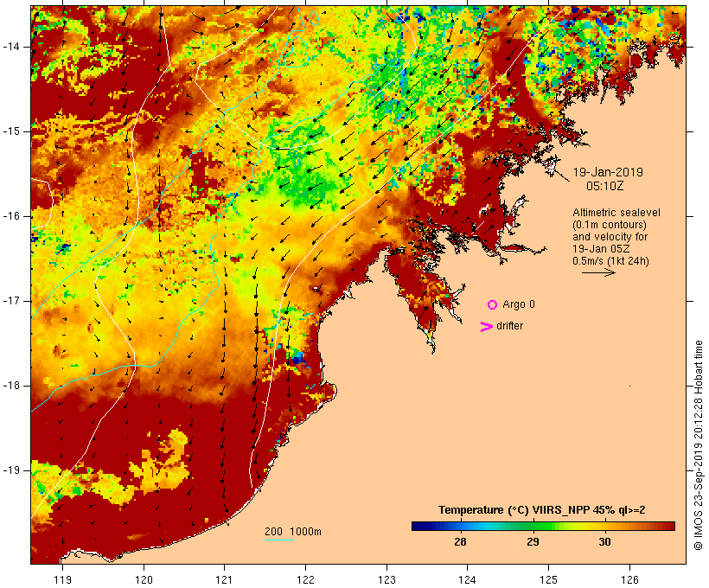Click the 125 longitude axis label
The image size is (709, 588).
(x=548, y=579)
